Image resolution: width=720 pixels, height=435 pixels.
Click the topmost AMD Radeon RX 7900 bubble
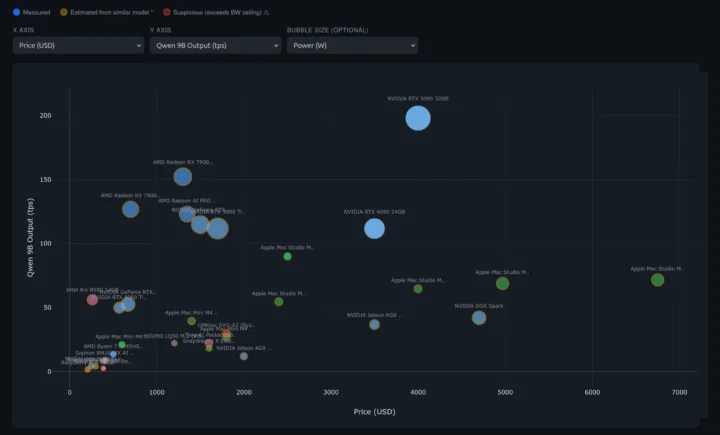pyautogui.click(x=183, y=177)
